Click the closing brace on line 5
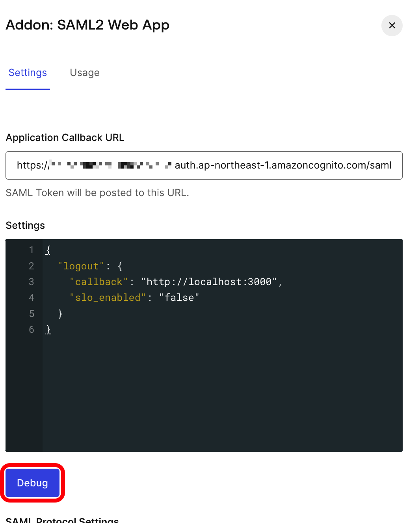The height and width of the screenshot is (523, 420). (60, 313)
